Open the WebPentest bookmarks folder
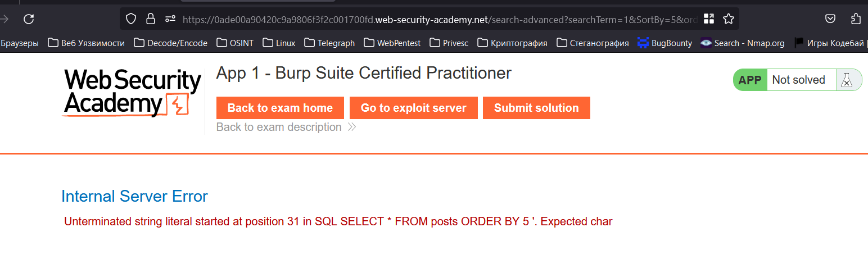Screen dimensions: 868x268 392,43
